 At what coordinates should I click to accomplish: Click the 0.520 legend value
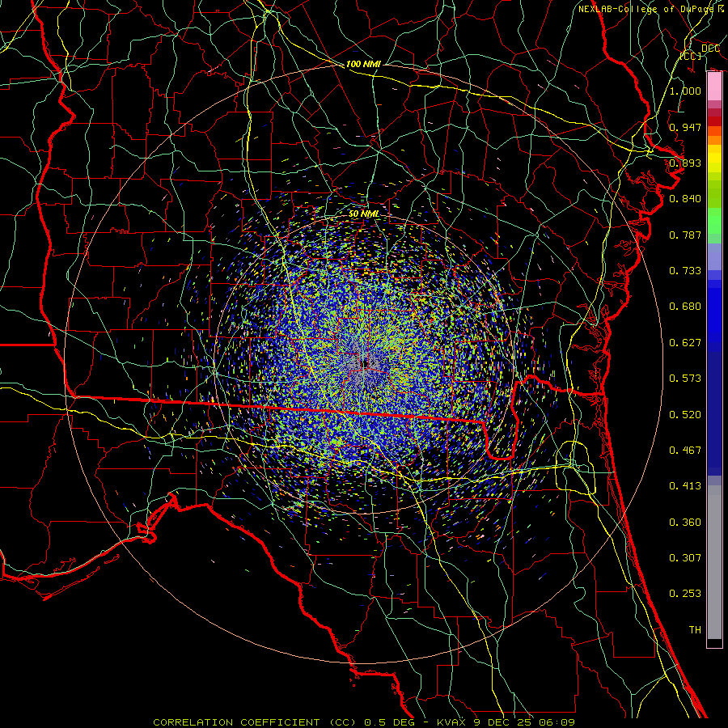(x=685, y=415)
